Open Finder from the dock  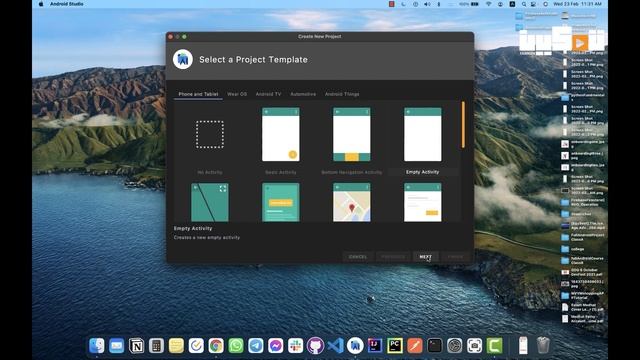point(97,346)
